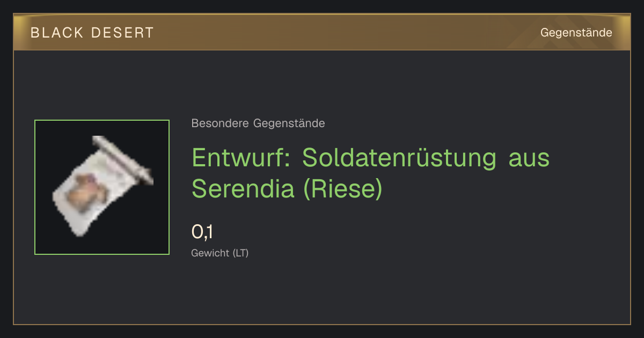
Task: Click the rolled rod of the scroll icon
Action: tap(123, 159)
